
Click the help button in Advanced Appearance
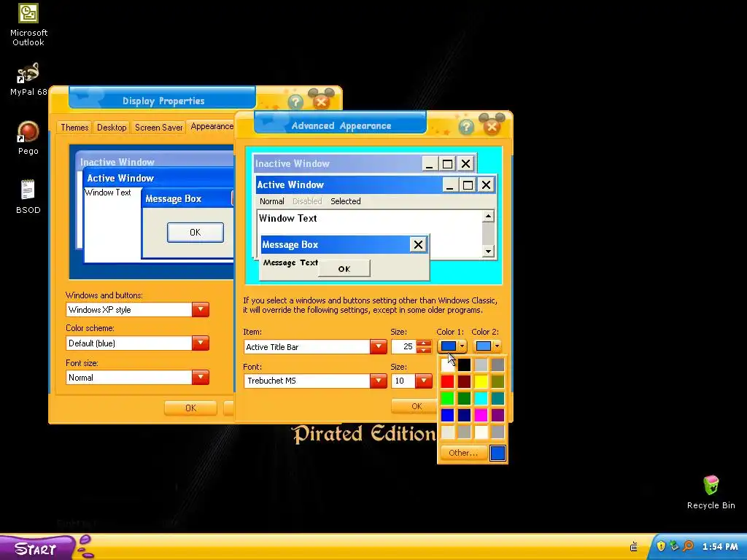click(466, 126)
